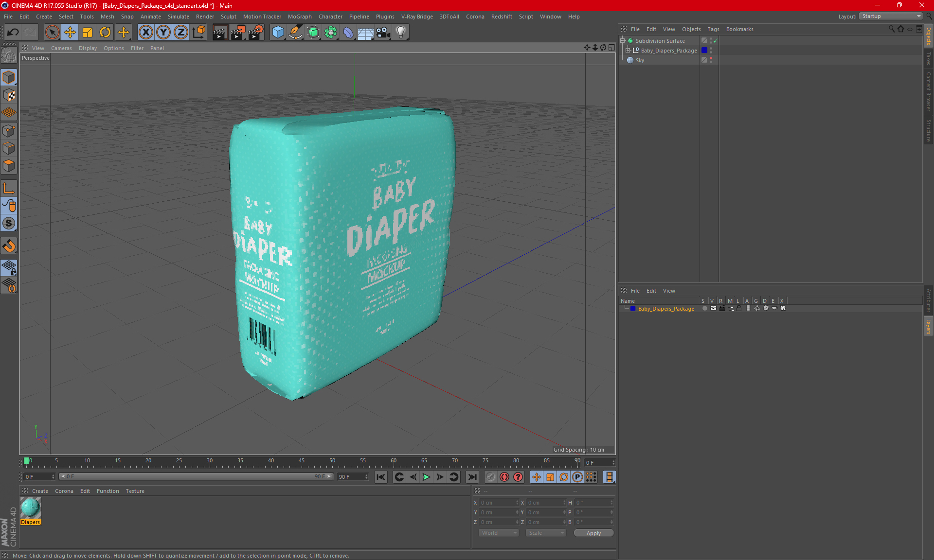Select Points mode in left sidebar
The image size is (934, 560).
click(x=9, y=131)
